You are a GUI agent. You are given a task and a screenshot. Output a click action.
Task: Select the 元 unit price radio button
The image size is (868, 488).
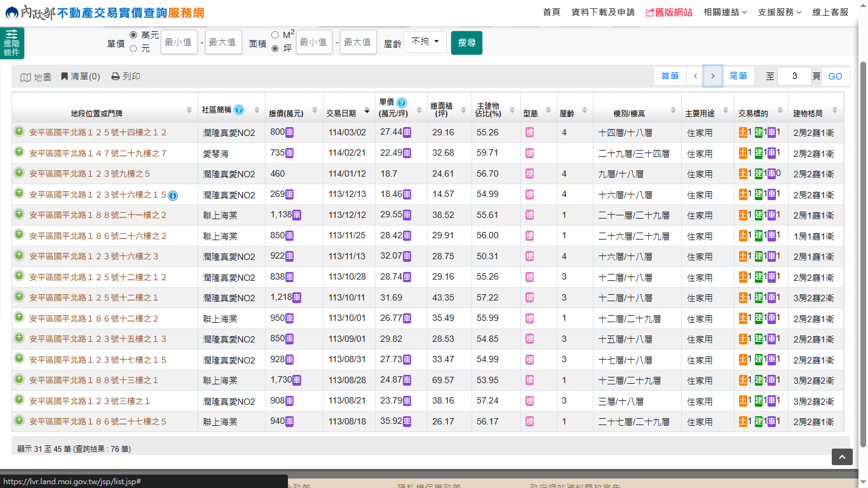click(x=133, y=48)
